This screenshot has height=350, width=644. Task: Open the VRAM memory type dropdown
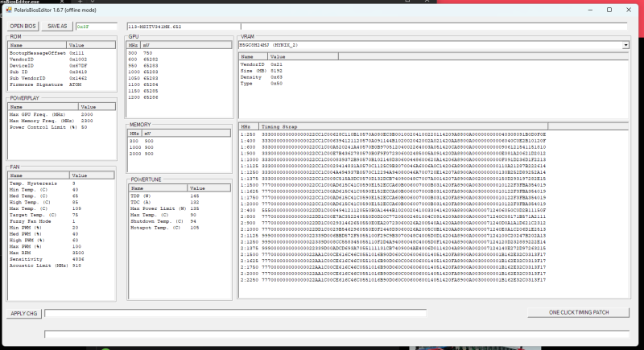tap(625, 45)
